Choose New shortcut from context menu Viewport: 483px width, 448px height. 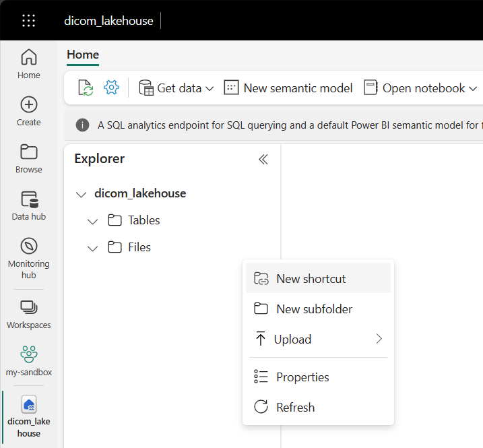tap(311, 279)
